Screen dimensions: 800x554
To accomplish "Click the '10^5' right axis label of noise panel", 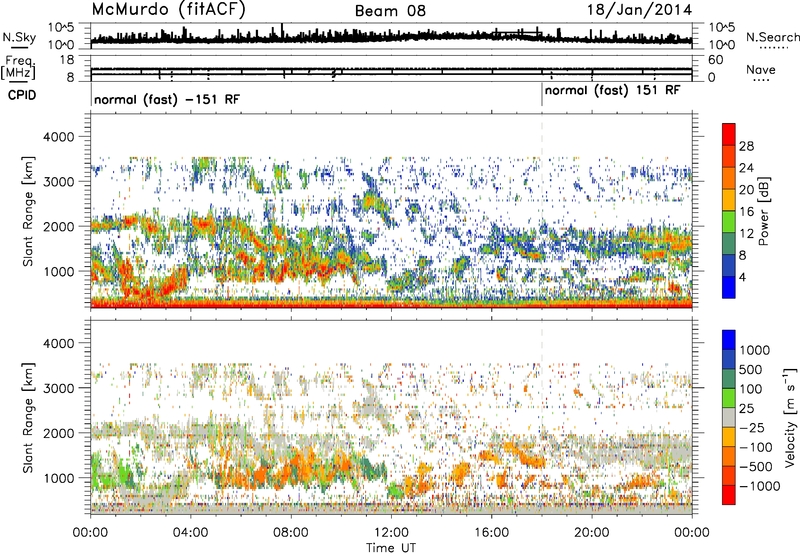I will click(x=722, y=27).
